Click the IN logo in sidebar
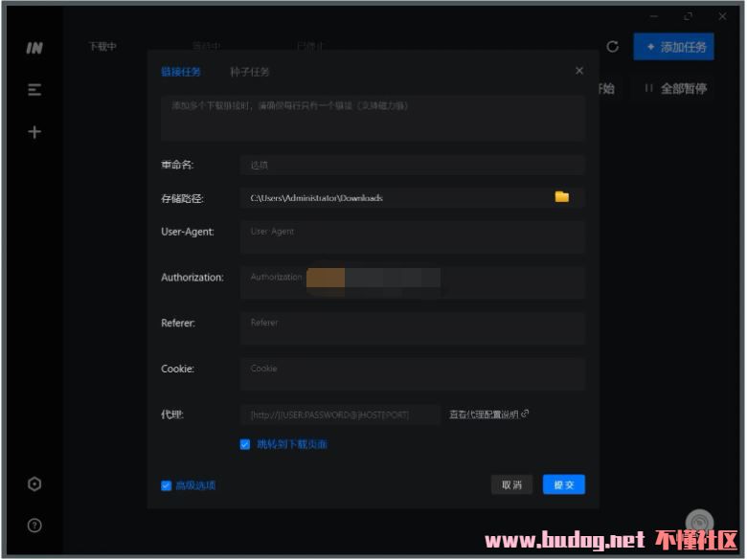The image size is (747, 560). click(34, 48)
